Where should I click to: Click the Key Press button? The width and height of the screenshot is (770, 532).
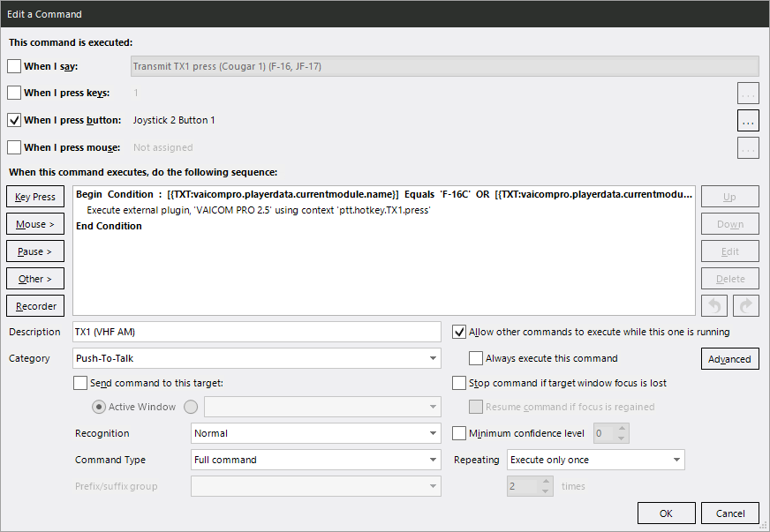pos(35,197)
